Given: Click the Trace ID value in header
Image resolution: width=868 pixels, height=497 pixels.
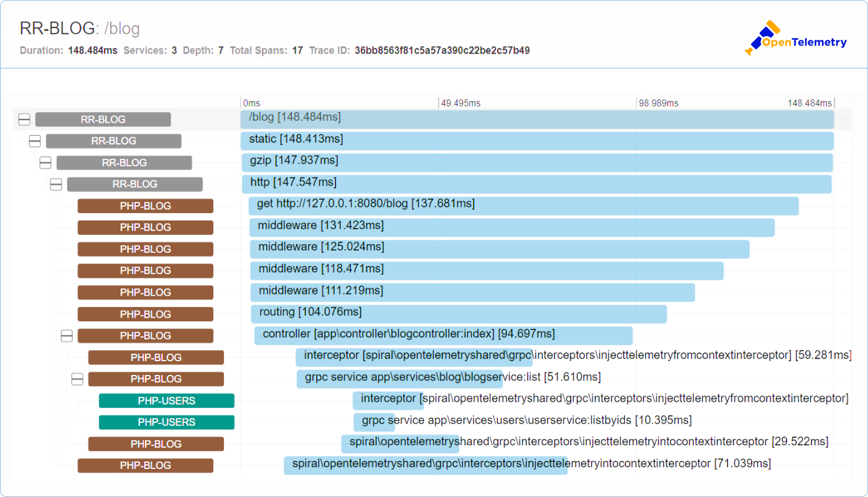Looking at the screenshot, I should tap(442, 50).
